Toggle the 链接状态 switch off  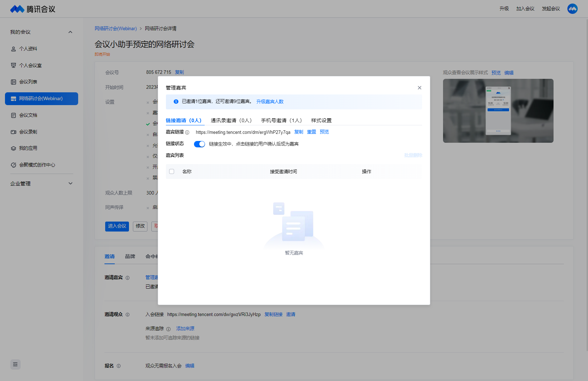[199, 144]
